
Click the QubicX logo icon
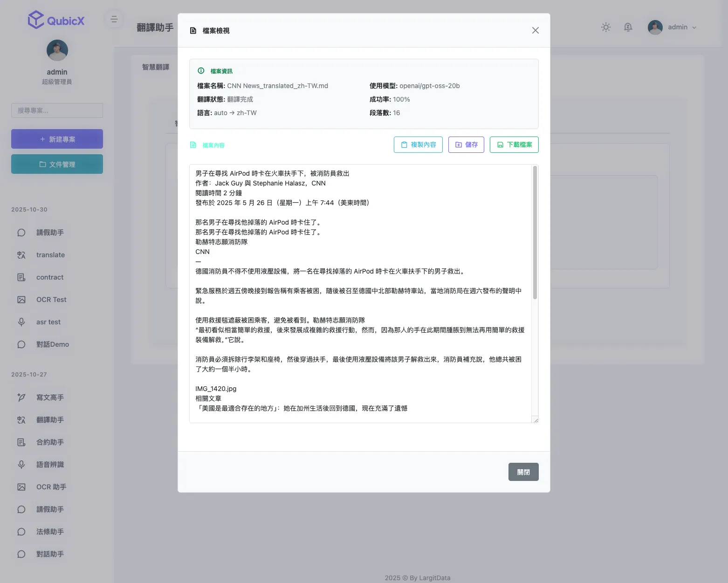[36, 20]
